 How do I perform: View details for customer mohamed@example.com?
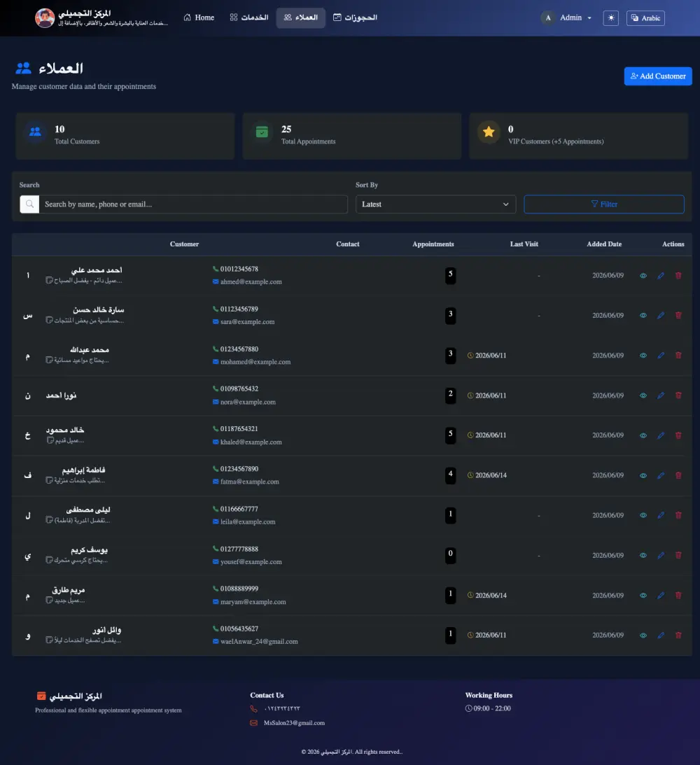[643, 356]
